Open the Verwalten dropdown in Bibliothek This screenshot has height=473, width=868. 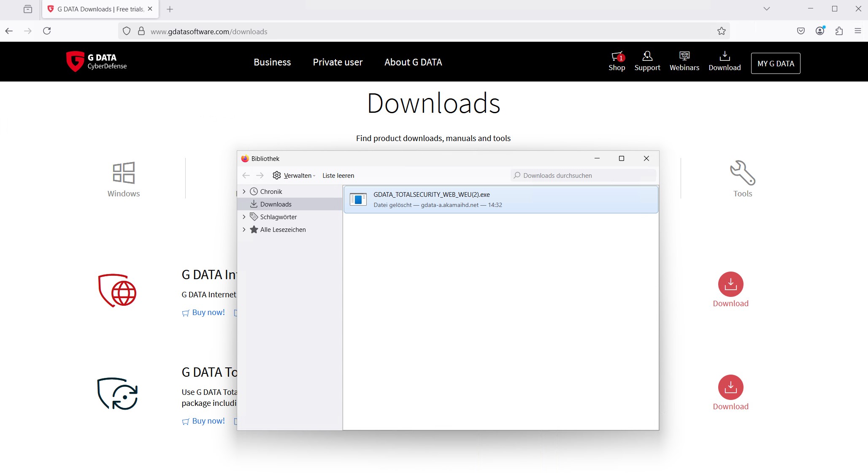pyautogui.click(x=294, y=175)
